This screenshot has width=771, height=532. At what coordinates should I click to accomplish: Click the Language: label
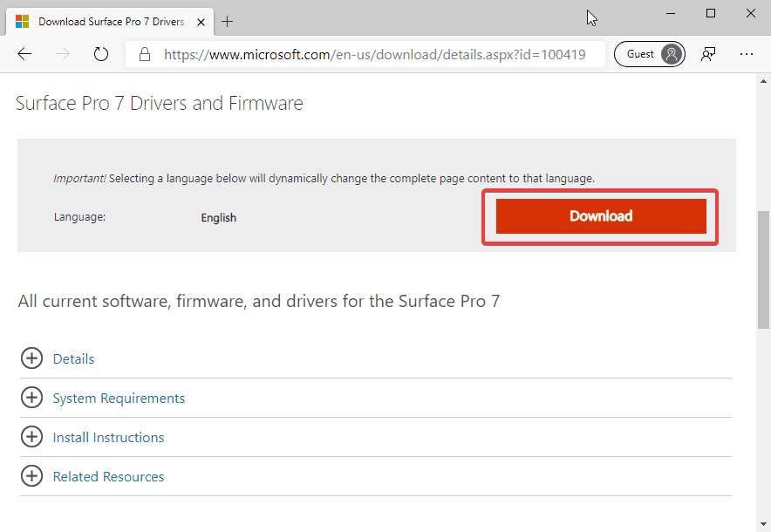point(79,217)
